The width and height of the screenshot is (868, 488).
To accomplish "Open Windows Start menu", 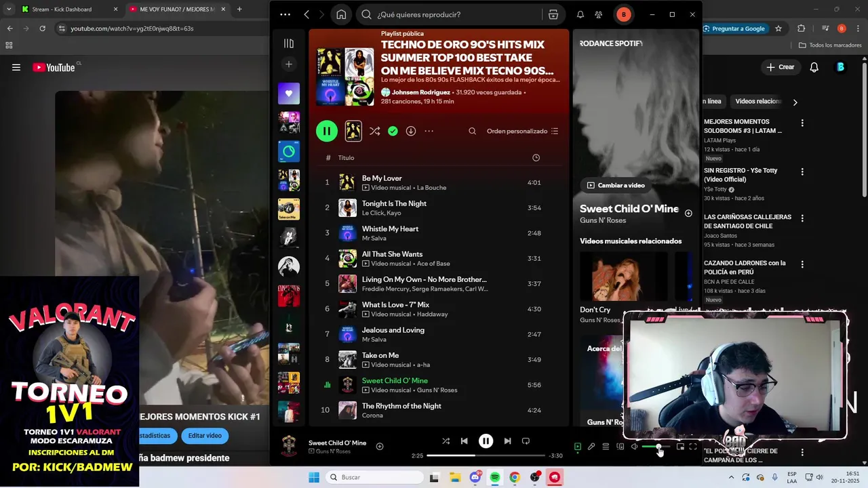I will click(314, 477).
